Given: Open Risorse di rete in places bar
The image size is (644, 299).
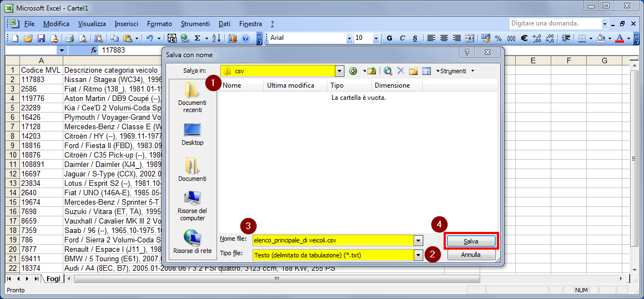Looking at the screenshot, I should (193, 241).
